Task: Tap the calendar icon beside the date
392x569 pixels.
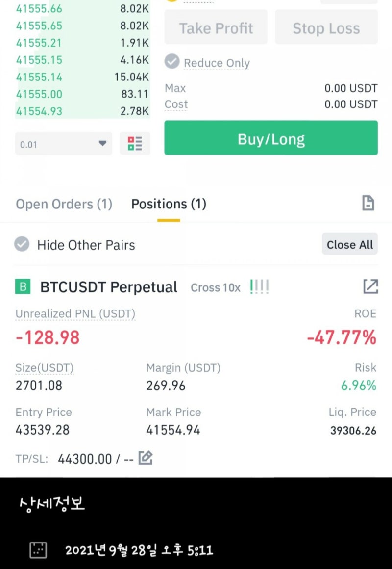Action: pos(38,550)
